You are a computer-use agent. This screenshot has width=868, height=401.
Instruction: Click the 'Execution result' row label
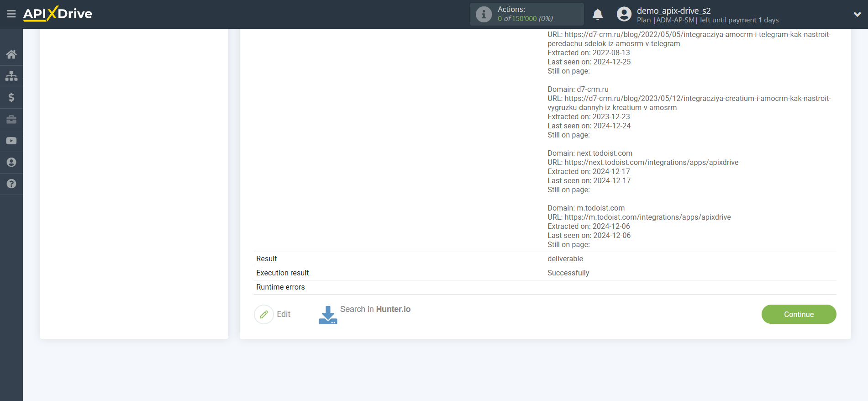[x=283, y=273]
